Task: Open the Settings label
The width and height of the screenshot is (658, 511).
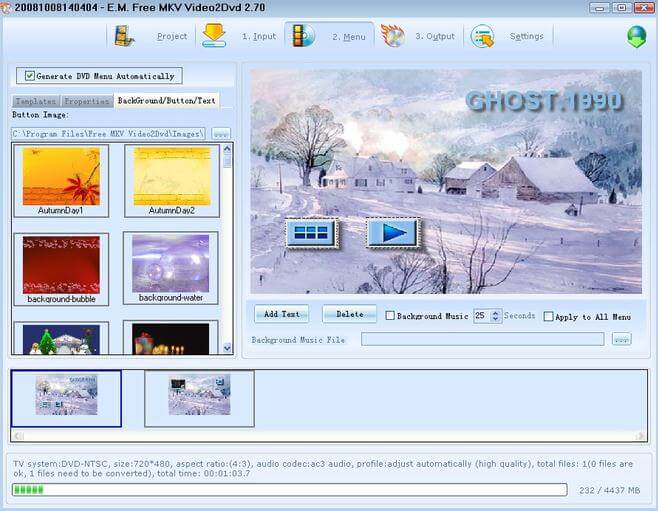Action: (527, 36)
